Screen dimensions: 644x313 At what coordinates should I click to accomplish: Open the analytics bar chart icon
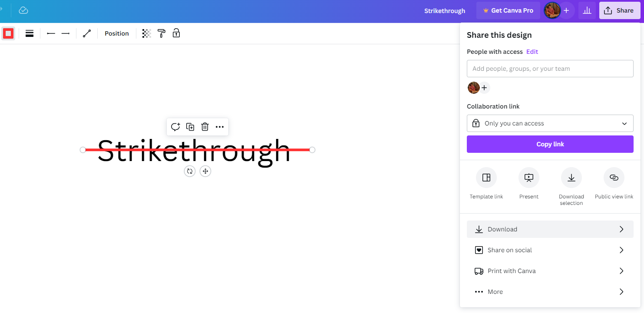pyautogui.click(x=587, y=10)
